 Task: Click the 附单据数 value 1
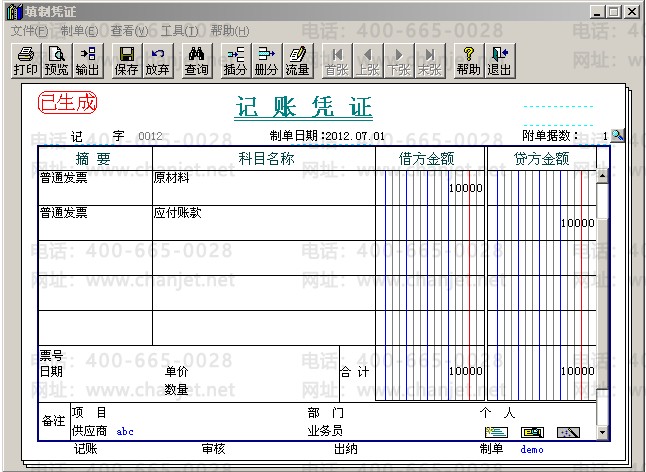click(605, 136)
